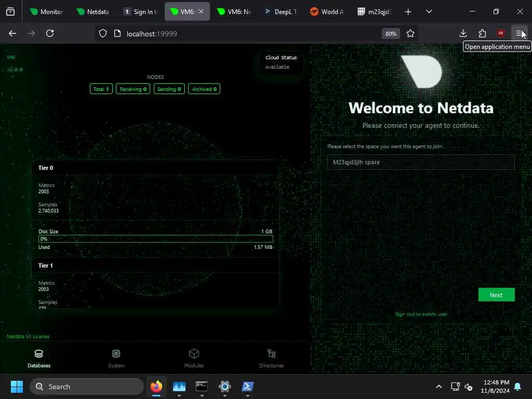
Task: Switch to the second VM6: Ne tab
Action: [234, 12]
